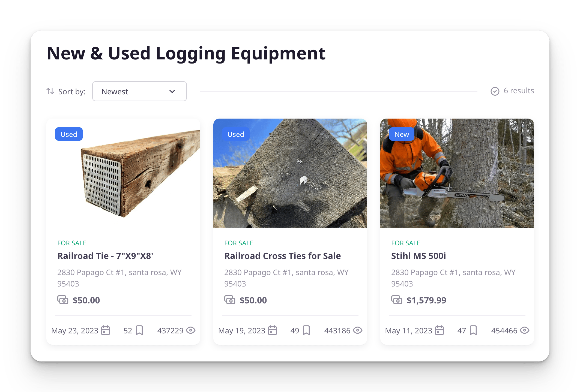Image resolution: width=580 pixels, height=392 pixels.
Task: Click the calendar icon next to May 23, 2023
Action: coord(106,330)
